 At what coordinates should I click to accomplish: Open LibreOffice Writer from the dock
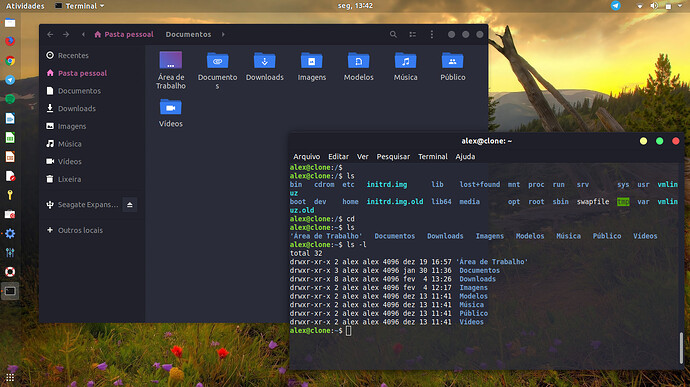click(10, 118)
